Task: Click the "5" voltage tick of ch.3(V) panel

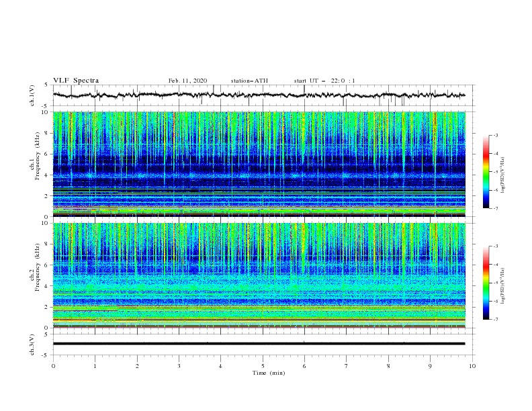Action: [x=46, y=334]
